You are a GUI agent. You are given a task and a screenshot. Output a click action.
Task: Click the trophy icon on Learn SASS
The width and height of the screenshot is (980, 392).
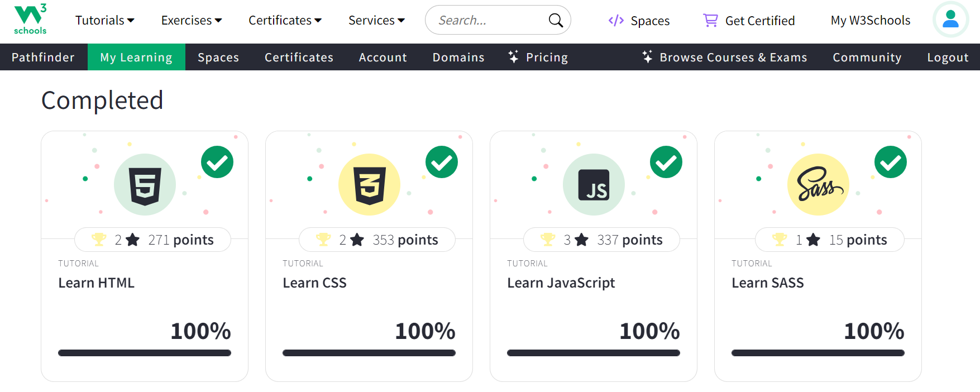(x=780, y=240)
